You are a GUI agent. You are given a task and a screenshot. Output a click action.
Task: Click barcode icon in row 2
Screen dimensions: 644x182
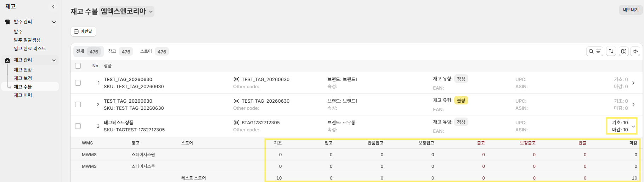(x=237, y=101)
